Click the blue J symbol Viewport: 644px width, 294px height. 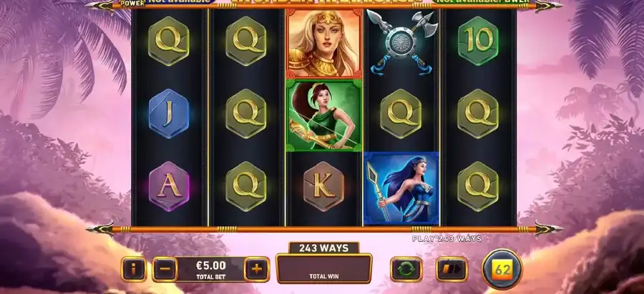(169, 113)
